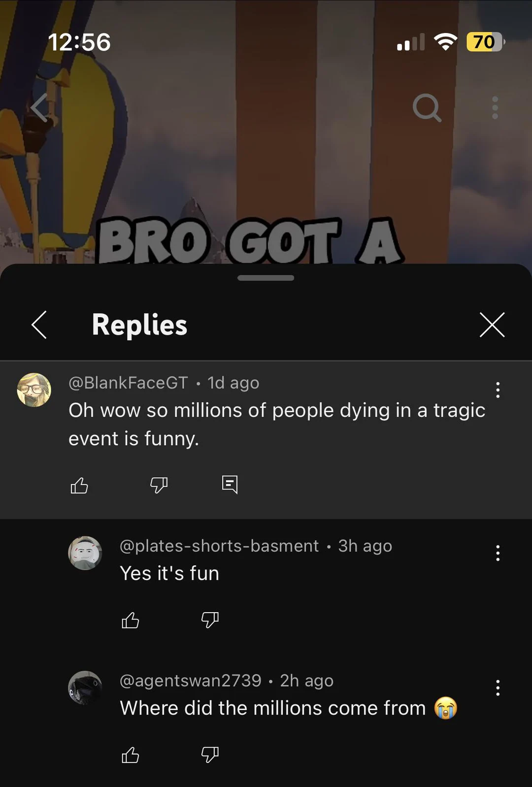Tap back arrow on the video
Viewport: 532px width, 787px height.
coord(39,107)
